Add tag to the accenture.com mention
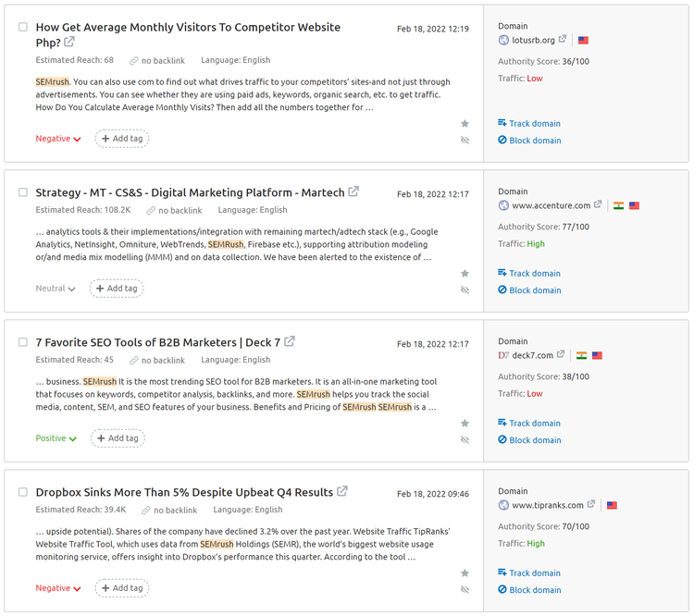This screenshot has height=616, width=694. click(x=117, y=289)
